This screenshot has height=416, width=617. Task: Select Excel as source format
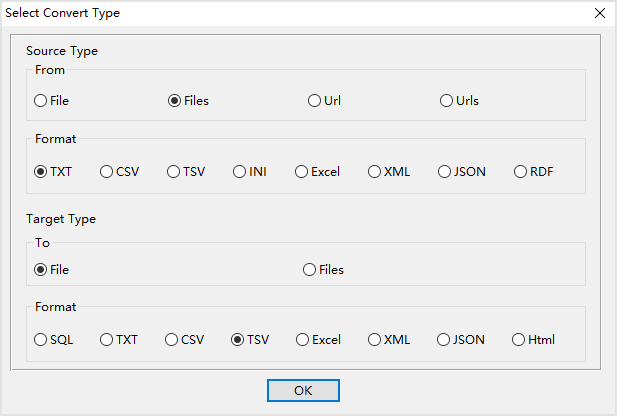(302, 171)
